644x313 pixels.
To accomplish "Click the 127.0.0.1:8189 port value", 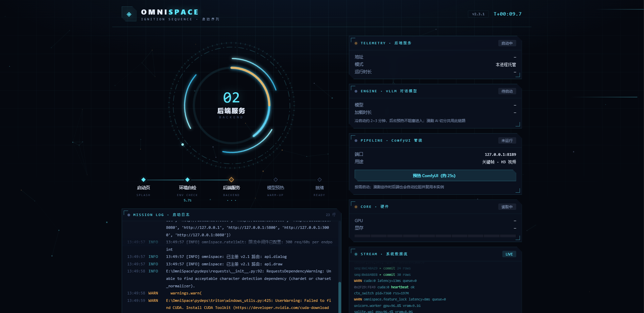I will 500,154.
